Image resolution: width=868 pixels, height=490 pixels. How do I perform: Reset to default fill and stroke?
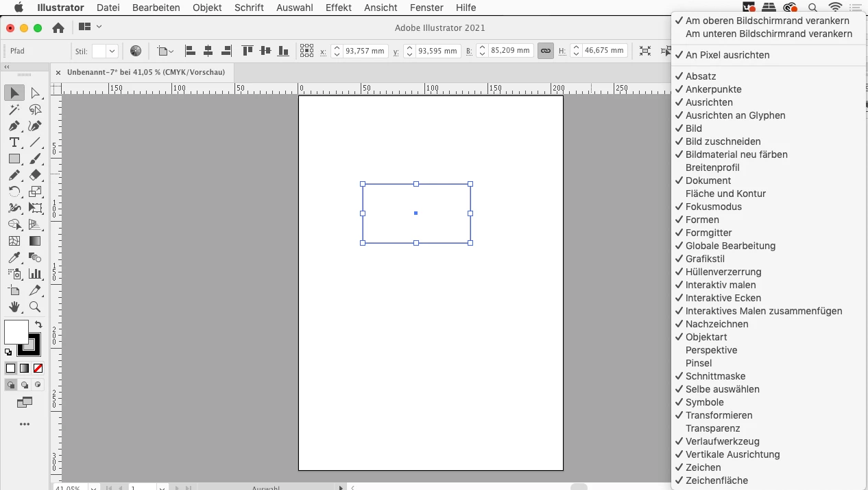tap(8, 352)
